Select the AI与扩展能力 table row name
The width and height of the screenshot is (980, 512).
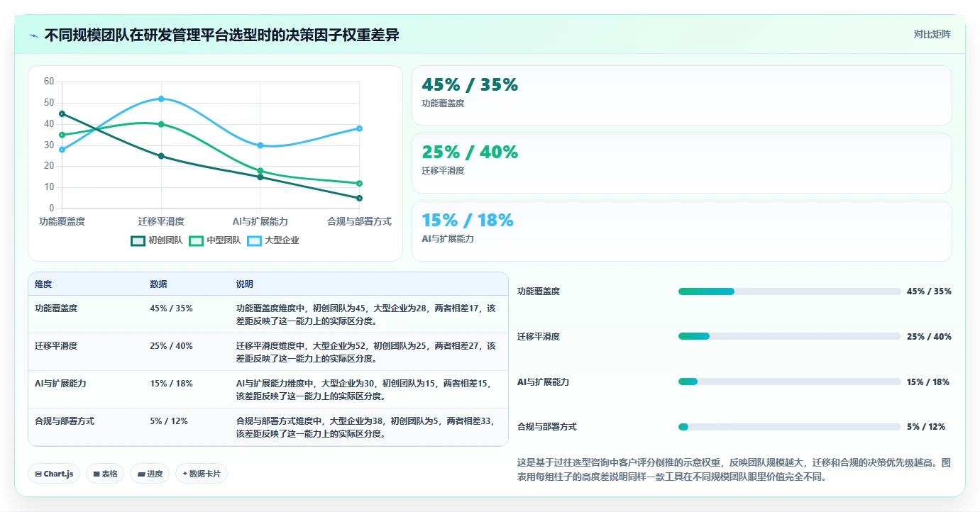click(60, 384)
